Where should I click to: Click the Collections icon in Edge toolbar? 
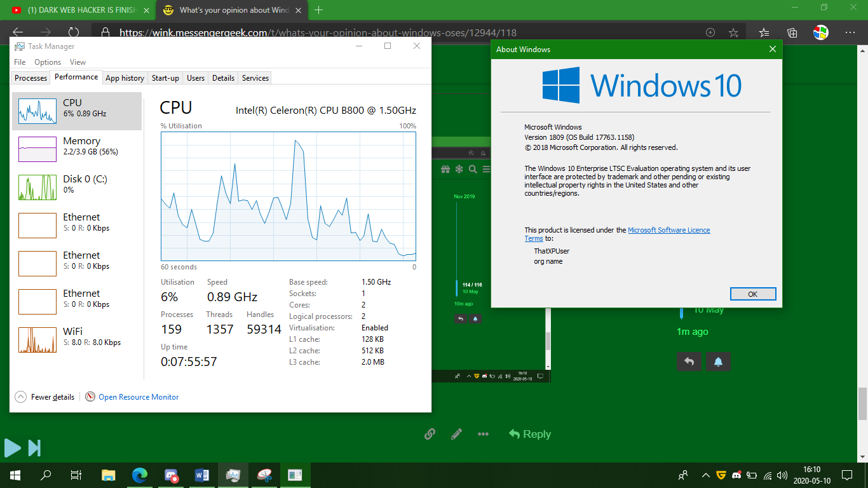coord(792,32)
